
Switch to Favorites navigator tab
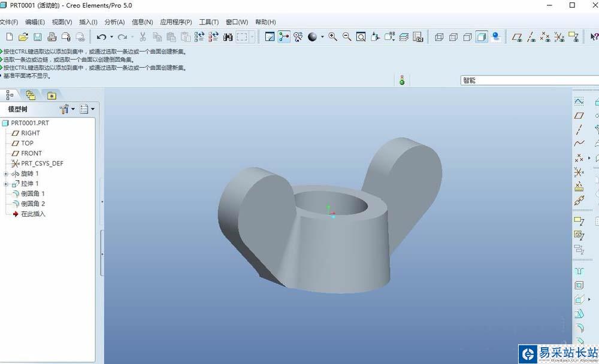52,95
